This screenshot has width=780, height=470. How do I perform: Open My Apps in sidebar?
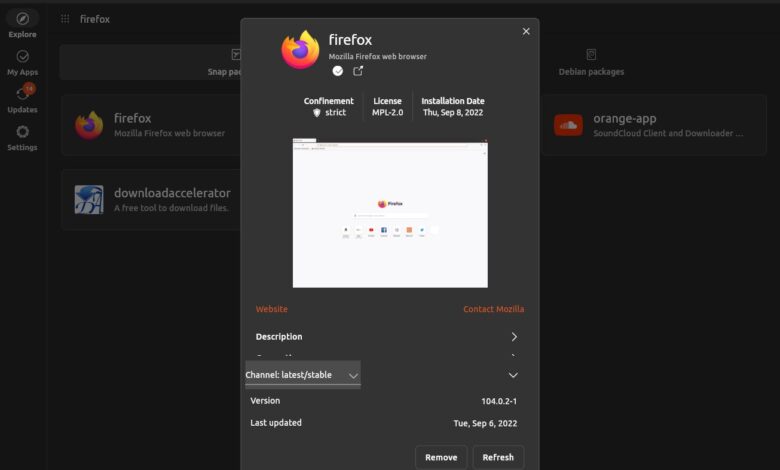point(22,63)
